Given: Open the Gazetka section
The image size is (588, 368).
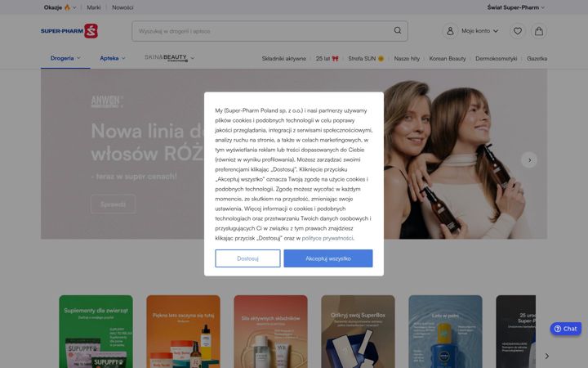Looking at the screenshot, I should [x=537, y=59].
